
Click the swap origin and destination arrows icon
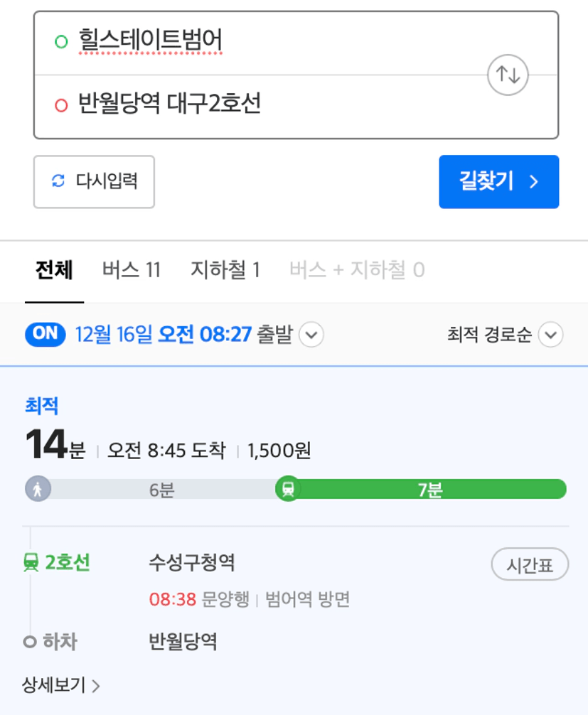point(508,75)
